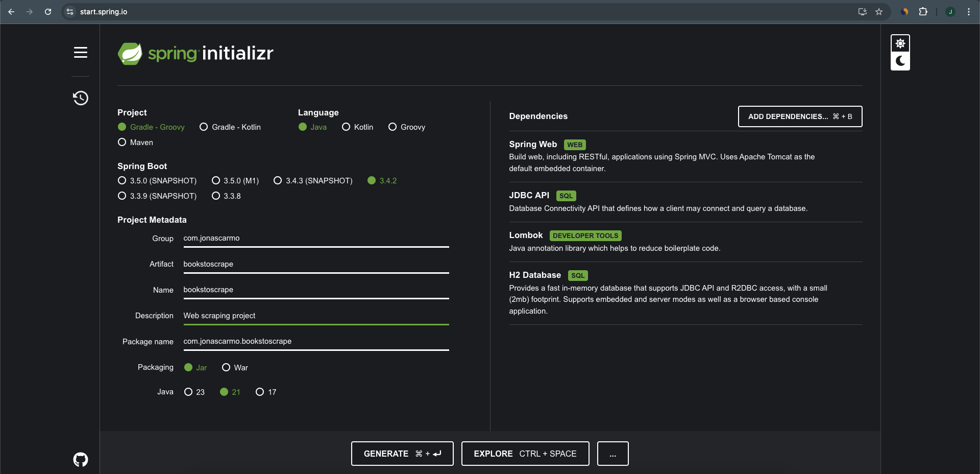Click the Explore button

525,454
